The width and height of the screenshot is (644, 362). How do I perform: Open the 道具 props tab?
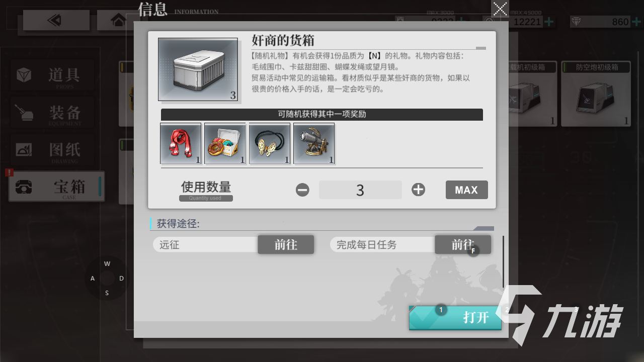(x=52, y=75)
